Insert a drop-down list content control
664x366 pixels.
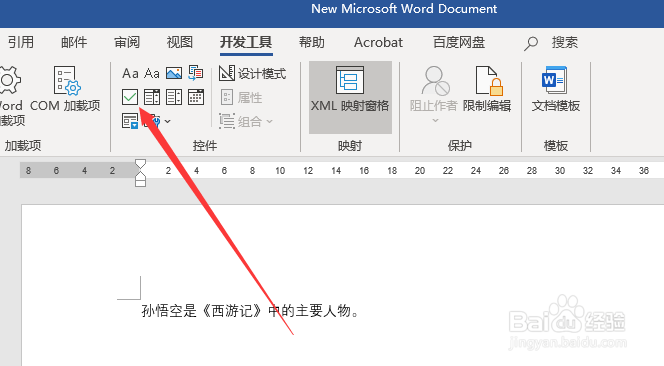174,97
